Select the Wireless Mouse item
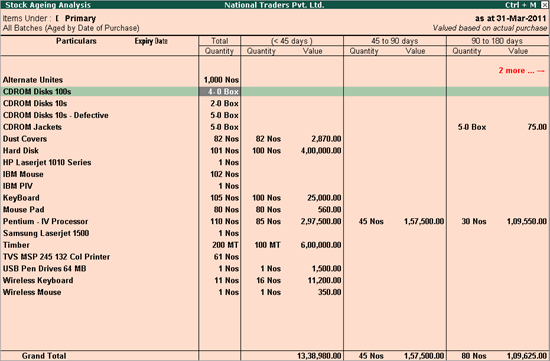The image size is (550, 361). 32,292
